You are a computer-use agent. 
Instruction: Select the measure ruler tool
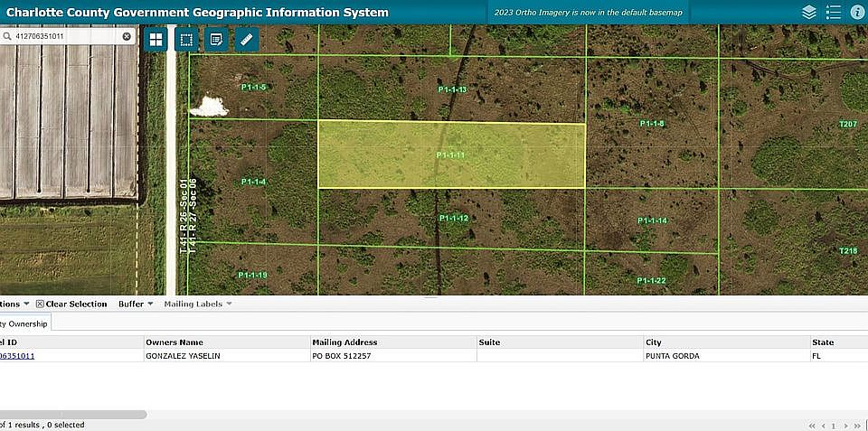point(247,39)
